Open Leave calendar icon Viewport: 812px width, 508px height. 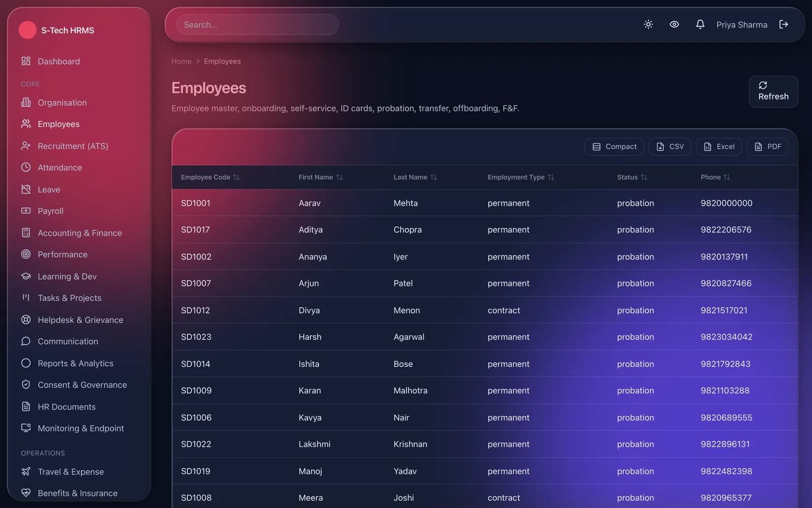click(x=26, y=189)
